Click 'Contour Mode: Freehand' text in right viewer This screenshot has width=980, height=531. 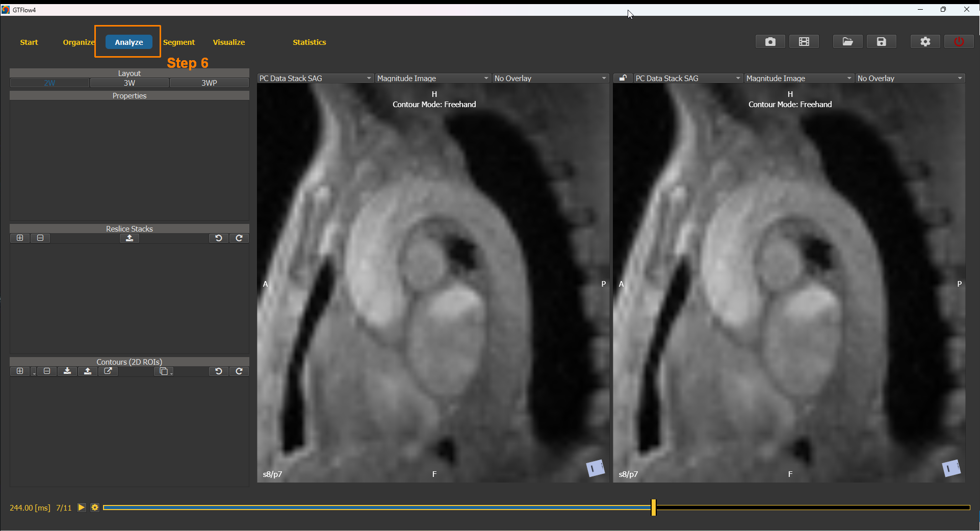point(790,105)
